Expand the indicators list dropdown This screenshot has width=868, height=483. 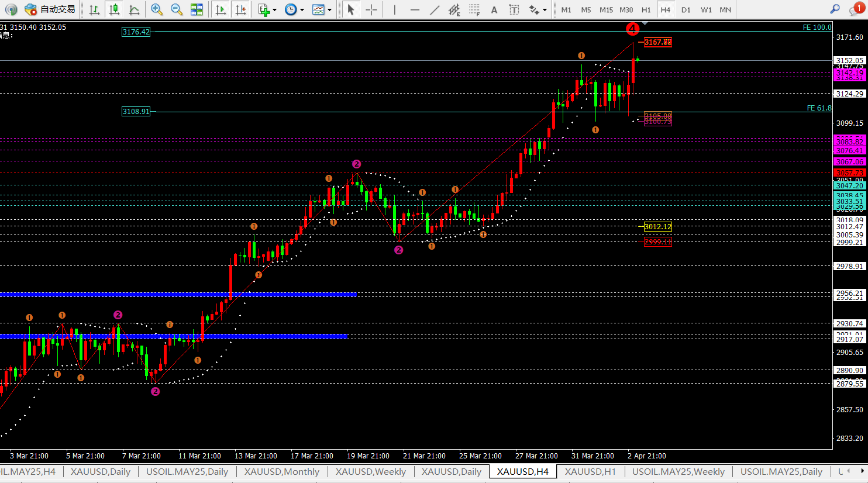pos(274,9)
